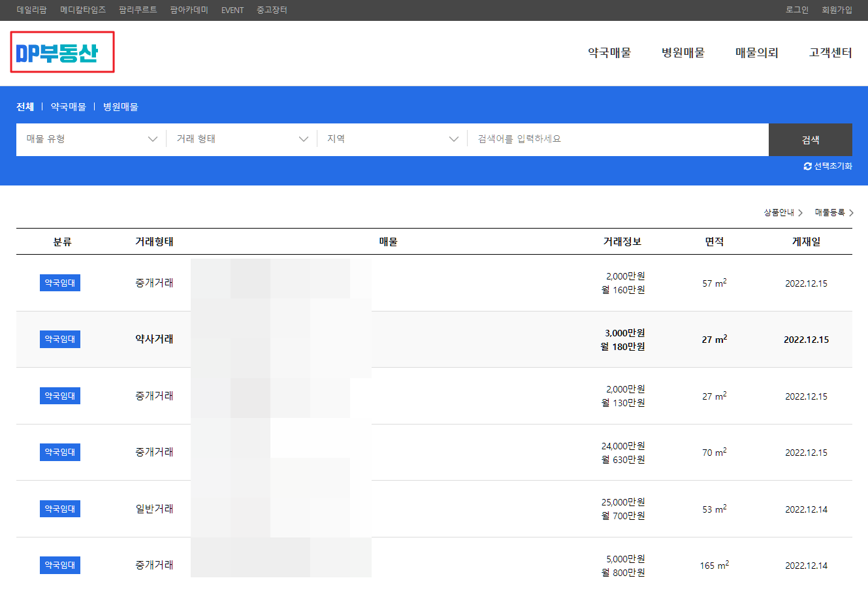Select the 전체 filter tab
This screenshot has height=593, width=868.
coord(25,106)
